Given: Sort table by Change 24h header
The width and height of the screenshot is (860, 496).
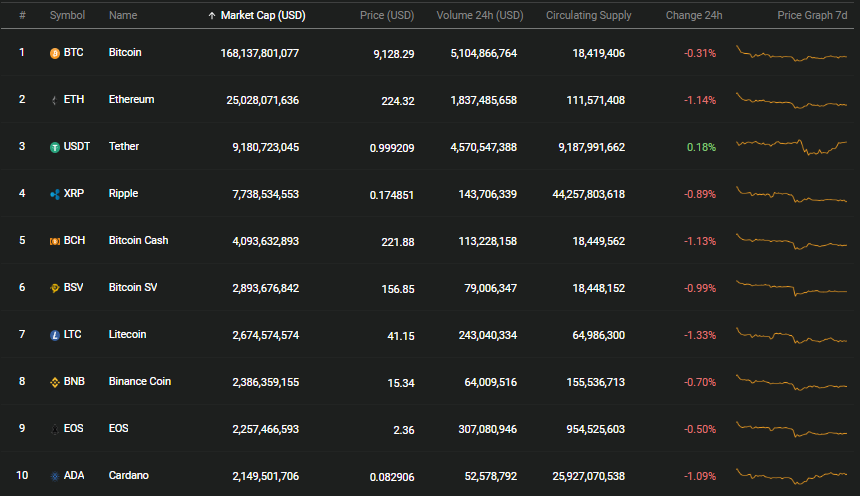Looking at the screenshot, I should point(694,15).
